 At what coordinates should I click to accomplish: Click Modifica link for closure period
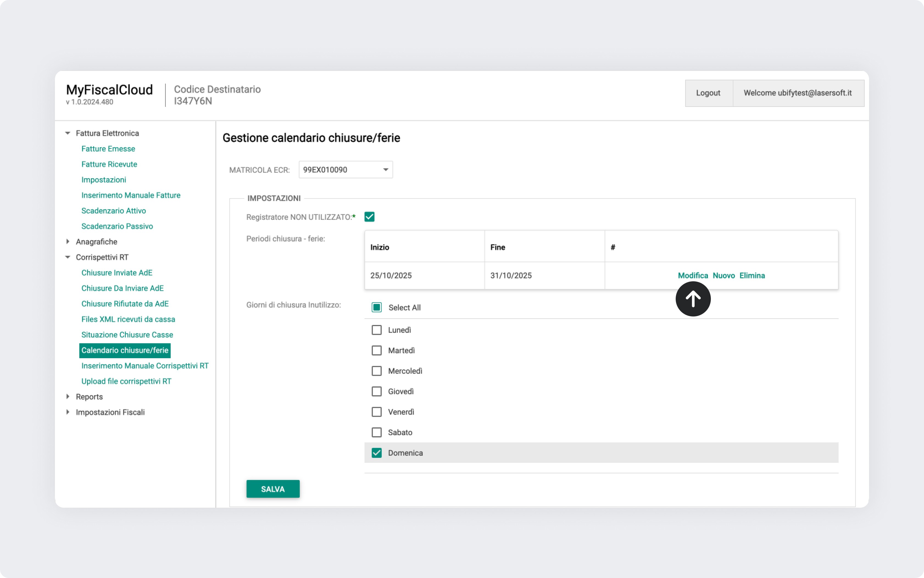(692, 275)
